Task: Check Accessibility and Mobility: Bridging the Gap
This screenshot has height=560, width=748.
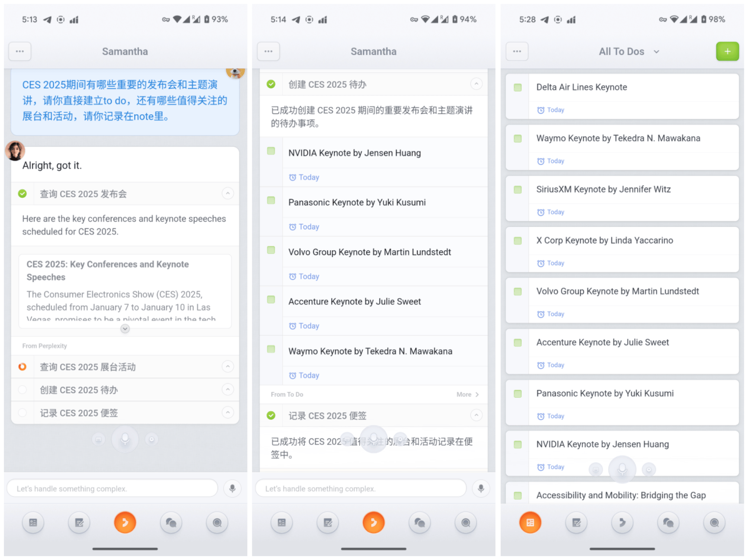Action: point(518,496)
